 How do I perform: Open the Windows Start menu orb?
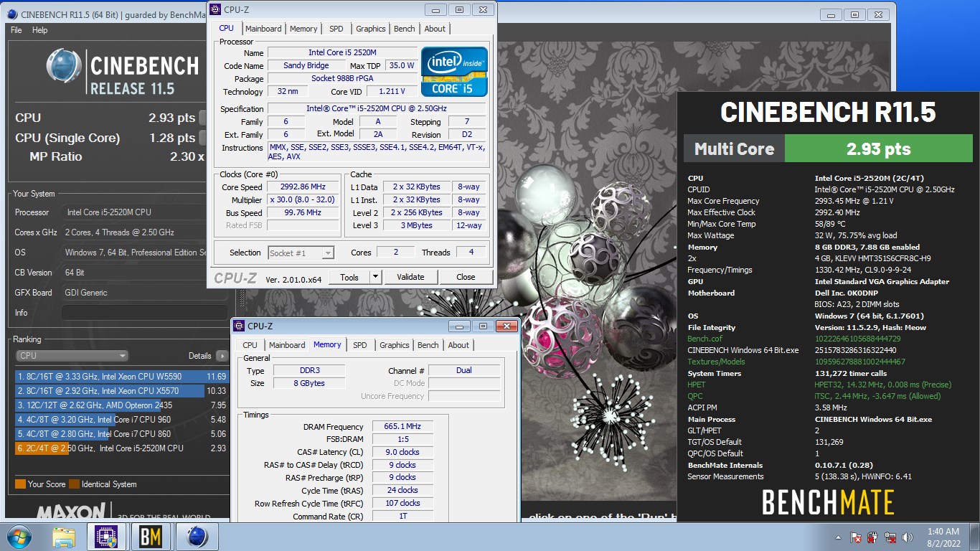click(x=19, y=537)
